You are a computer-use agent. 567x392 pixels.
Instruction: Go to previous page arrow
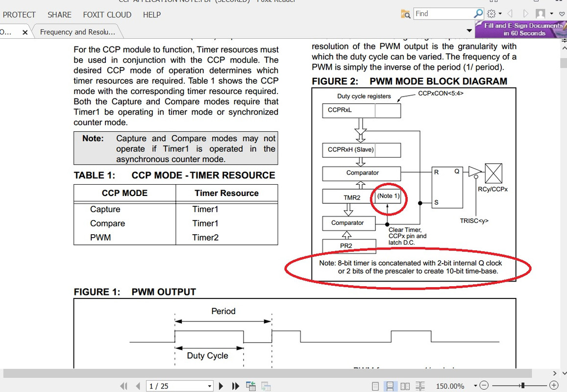pyautogui.click(x=138, y=386)
